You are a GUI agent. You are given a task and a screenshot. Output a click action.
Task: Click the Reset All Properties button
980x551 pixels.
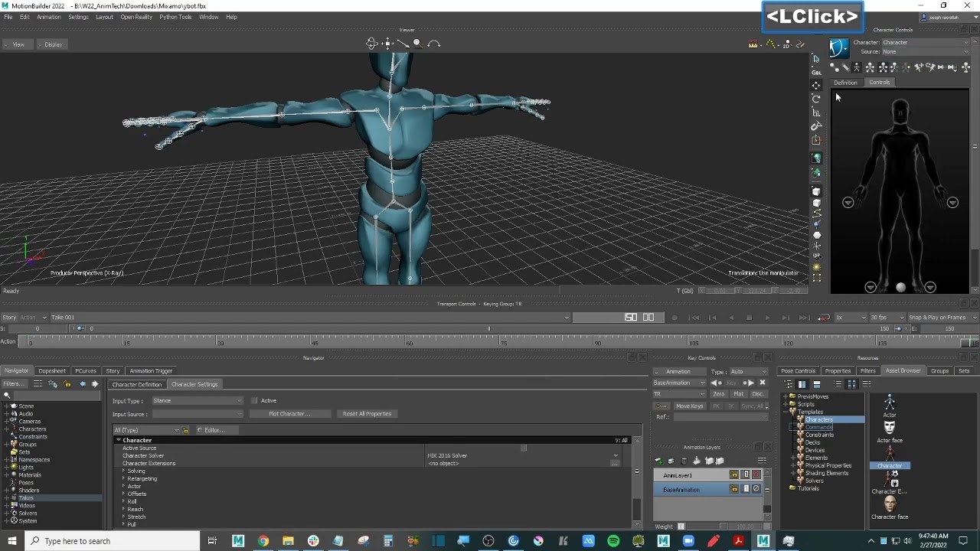(367, 414)
